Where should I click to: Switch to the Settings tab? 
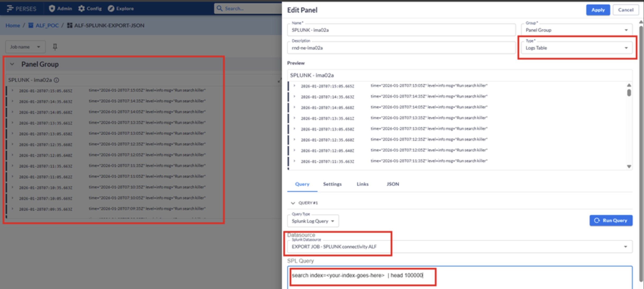click(x=332, y=184)
